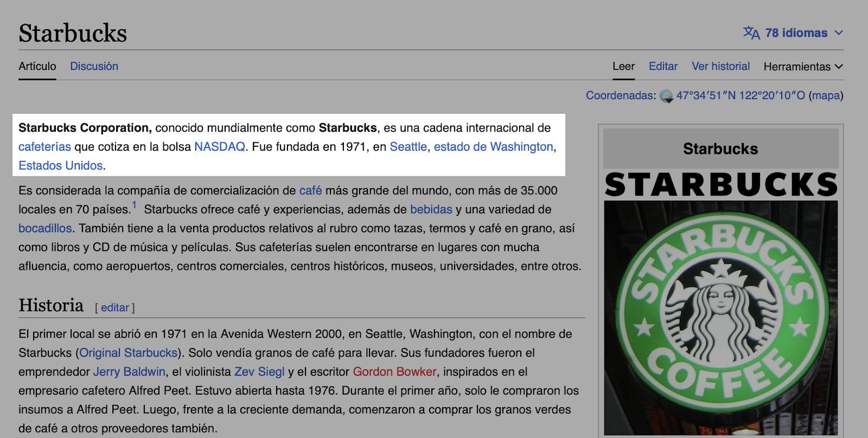Open the NASDAQ link
Image resolution: width=868 pixels, height=438 pixels.
pos(220,147)
